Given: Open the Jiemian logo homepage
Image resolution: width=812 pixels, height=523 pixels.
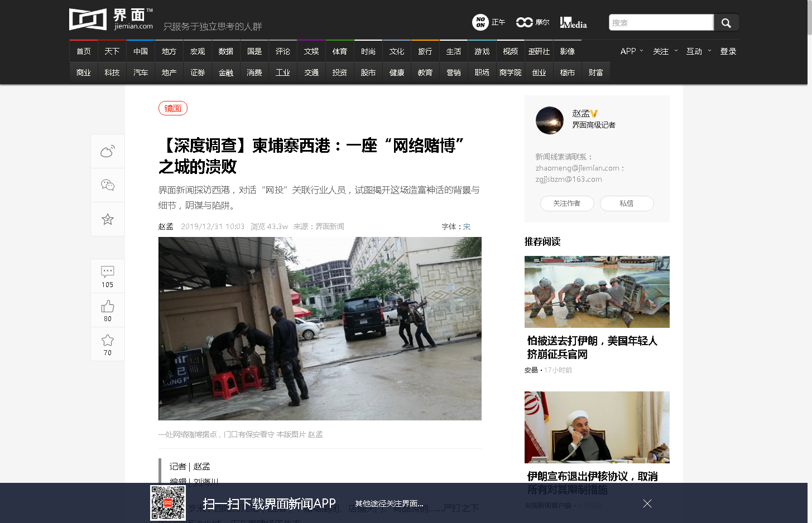Looking at the screenshot, I should pos(110,20).
